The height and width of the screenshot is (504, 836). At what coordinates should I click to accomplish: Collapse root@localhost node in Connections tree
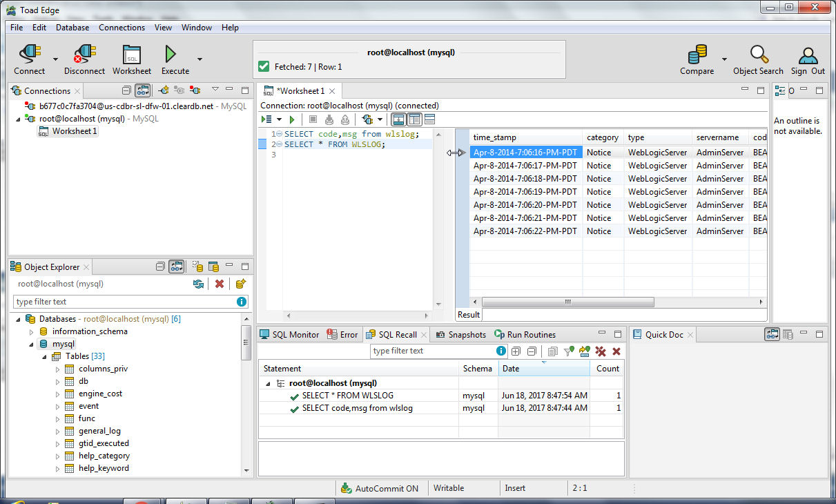18,119
